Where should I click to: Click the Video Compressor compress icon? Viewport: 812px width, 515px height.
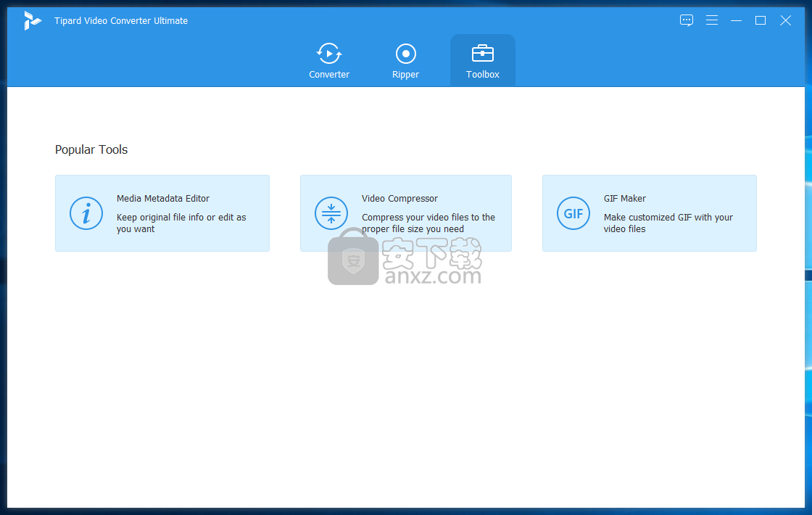pos(331,213)
